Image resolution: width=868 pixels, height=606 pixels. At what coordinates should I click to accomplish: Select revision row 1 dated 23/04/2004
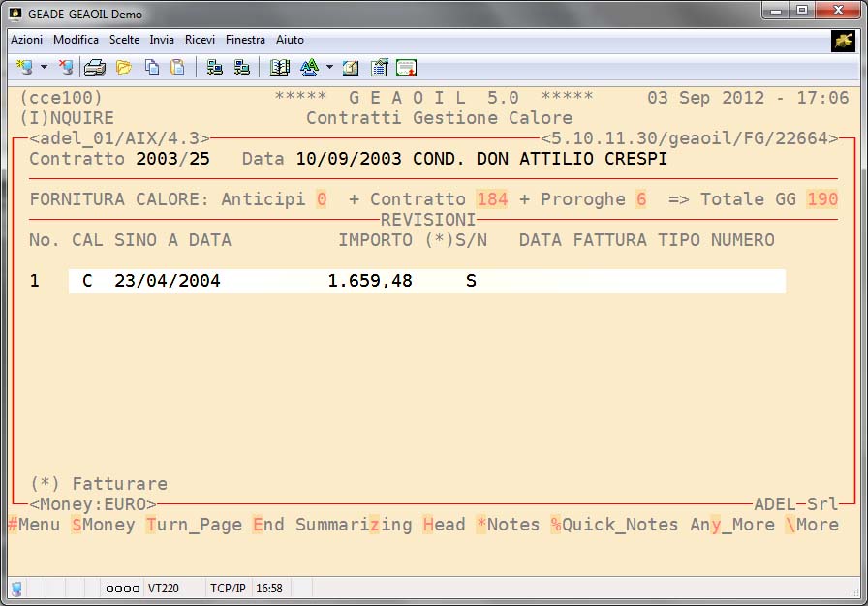pyautogui.click(x=426, y=281)
